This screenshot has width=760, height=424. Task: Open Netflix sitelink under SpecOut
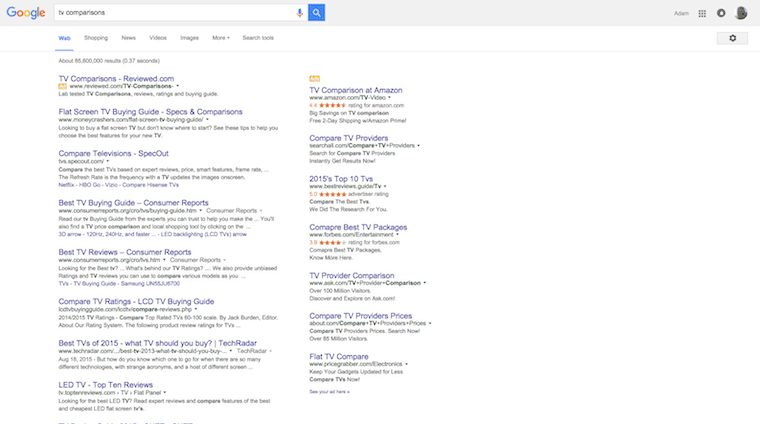pos(66,185)
